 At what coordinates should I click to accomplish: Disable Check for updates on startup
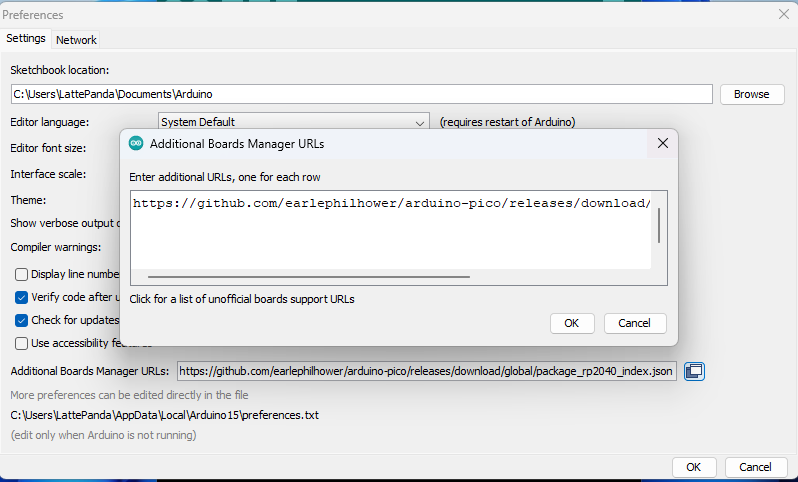(21, 320)
